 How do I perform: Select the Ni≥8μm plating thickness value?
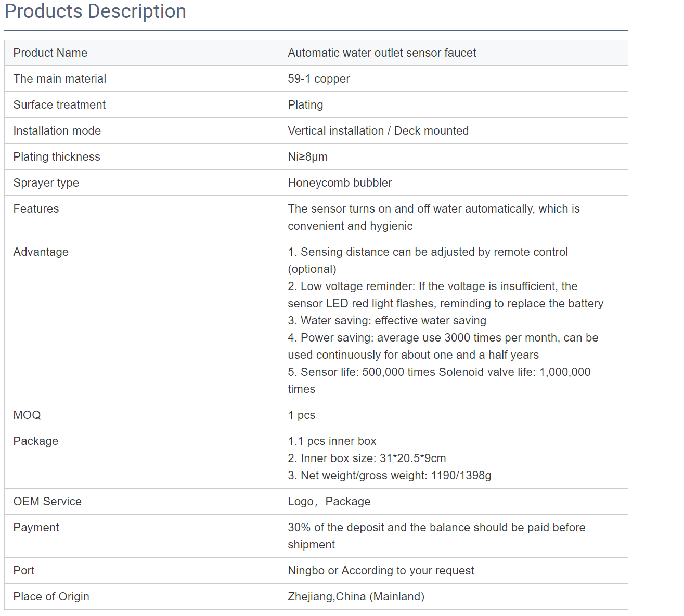pos(307,156)
